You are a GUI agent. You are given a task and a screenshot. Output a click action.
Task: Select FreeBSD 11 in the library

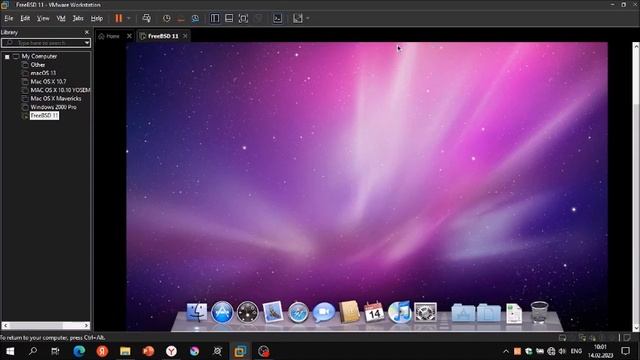[44, 116]
